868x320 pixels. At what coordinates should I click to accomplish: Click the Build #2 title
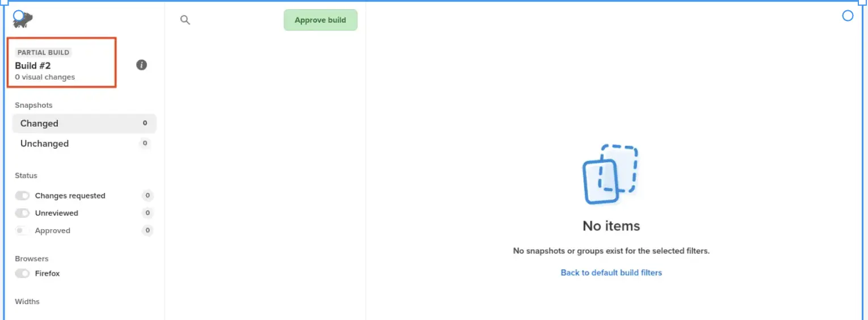[33, 66]
